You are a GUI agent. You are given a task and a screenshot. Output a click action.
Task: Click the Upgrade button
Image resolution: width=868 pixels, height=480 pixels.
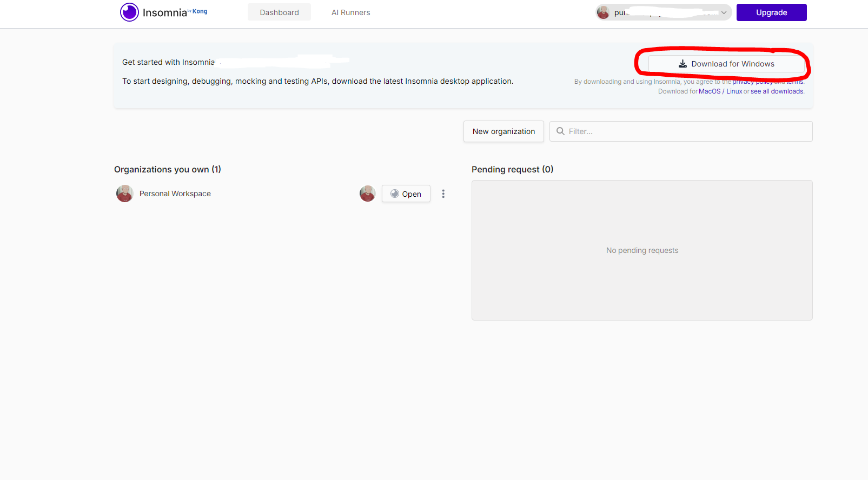771,12
